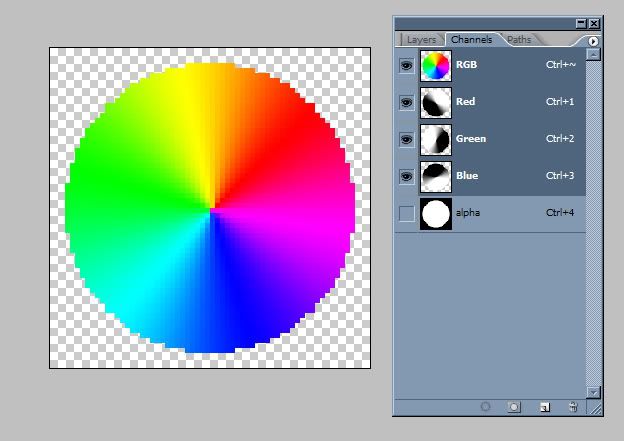Image resolution: width=624 pixels, height=441 pixels.
Task: Click the Red channel thumbnail
Action: (435, 102)
